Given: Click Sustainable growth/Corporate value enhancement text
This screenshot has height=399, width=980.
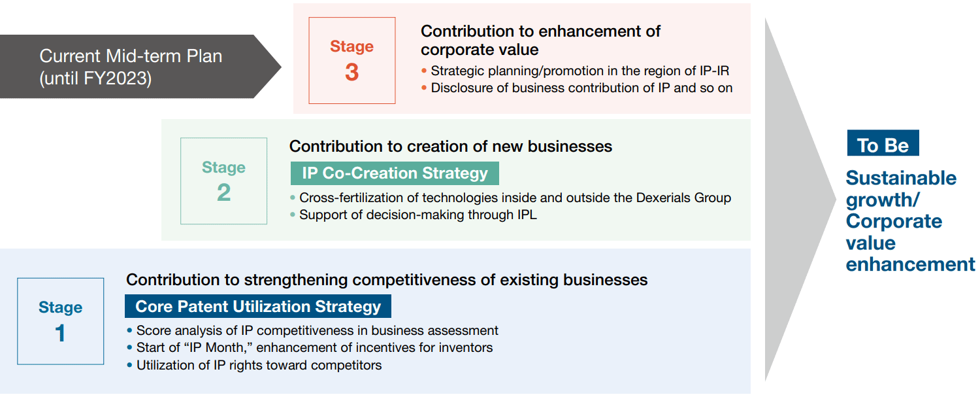Looking at the screenshot, I should 910,221.
